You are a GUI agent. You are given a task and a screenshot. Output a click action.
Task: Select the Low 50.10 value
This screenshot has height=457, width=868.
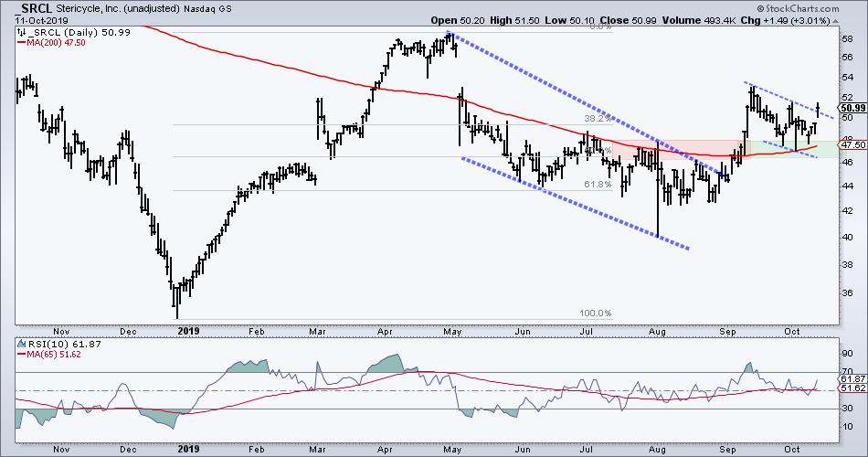click(x=569, y=20)
